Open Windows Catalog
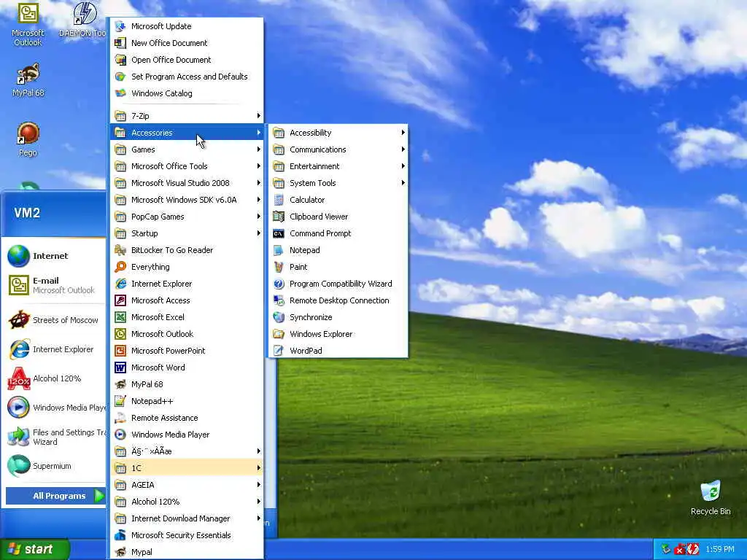The height and width of the screenshot is (560, 747). coord(187,93)
